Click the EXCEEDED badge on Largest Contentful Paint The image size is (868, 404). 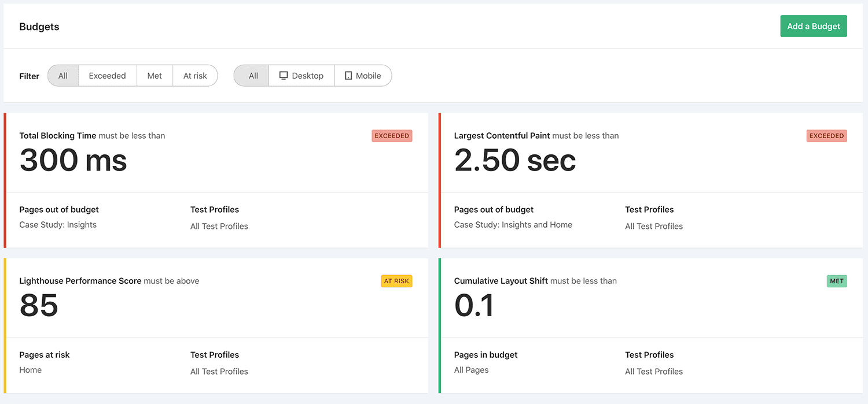826,136
